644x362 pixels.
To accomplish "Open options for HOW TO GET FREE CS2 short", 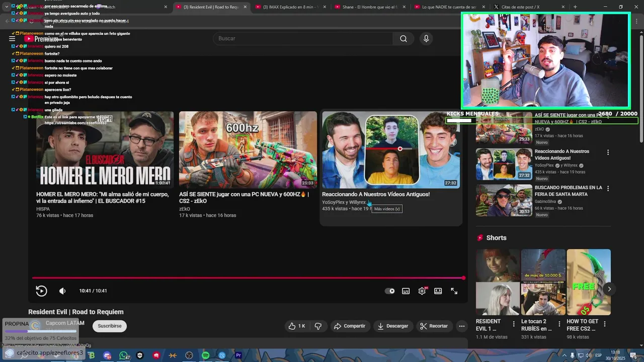I will [x=605, y=324].
